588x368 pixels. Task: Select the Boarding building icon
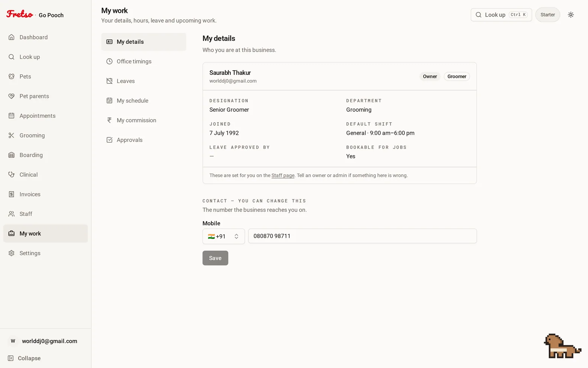[11, 155]
